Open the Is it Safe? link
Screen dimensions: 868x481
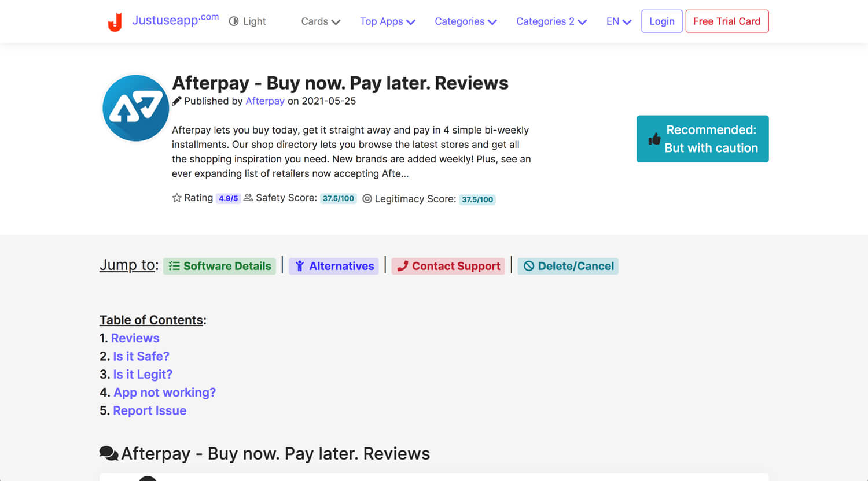click(141, 356)
